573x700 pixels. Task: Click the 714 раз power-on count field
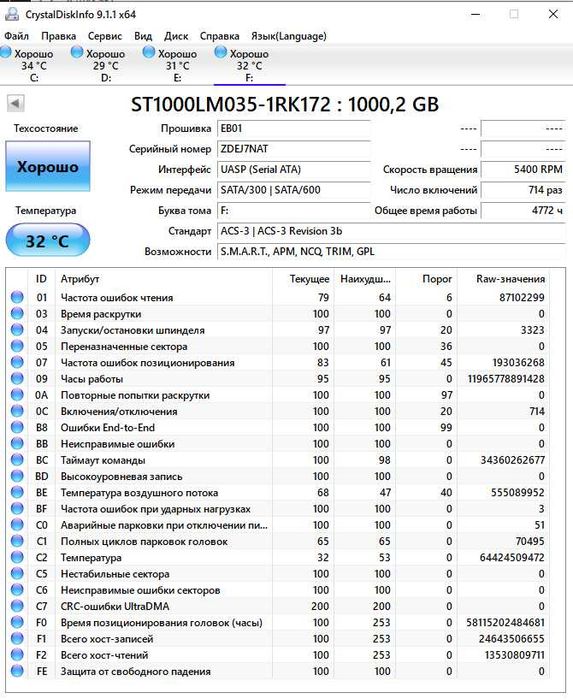coord(523,190)
